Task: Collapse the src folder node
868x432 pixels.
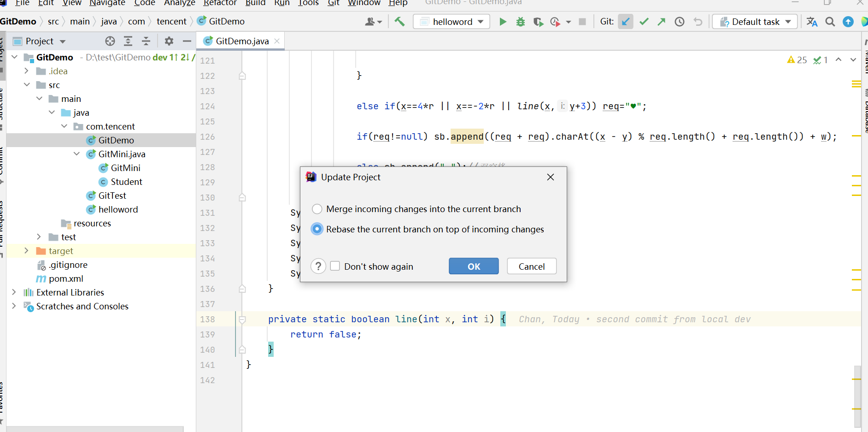Action: [x=27, y=85]
